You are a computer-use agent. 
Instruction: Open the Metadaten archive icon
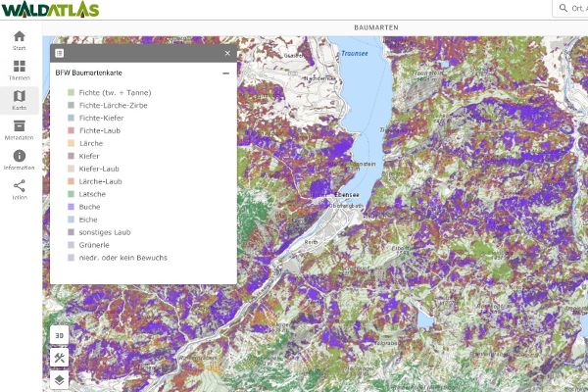[20, 129]
